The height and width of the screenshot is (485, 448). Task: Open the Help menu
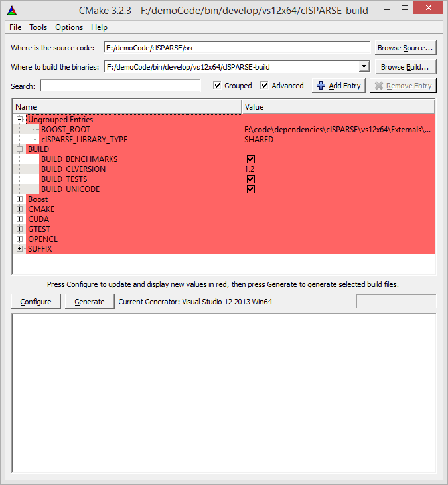tap(99, 27)
